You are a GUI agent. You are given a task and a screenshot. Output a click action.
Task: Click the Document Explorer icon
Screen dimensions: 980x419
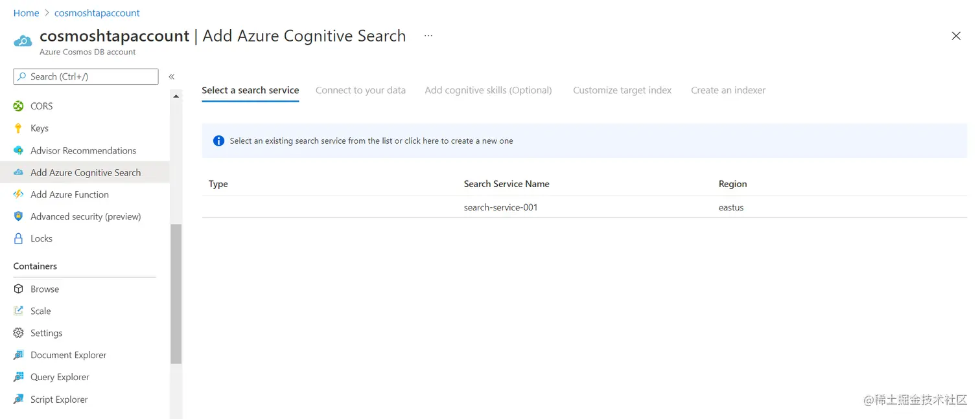point(18,355)
